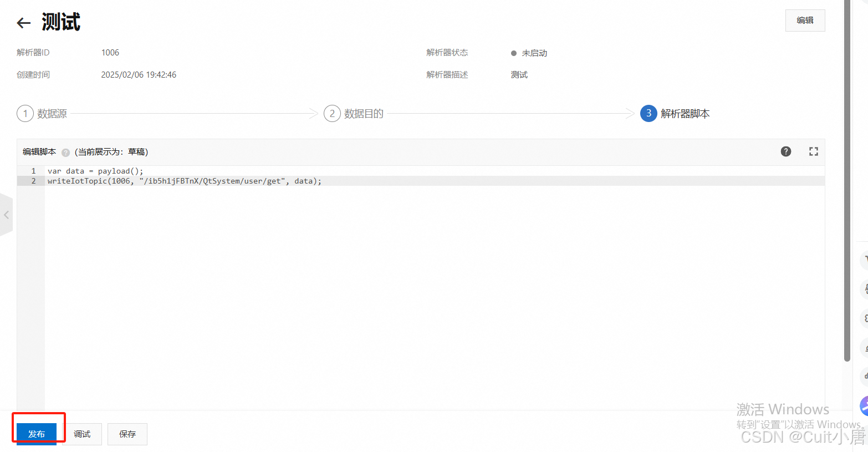This screenshot has width=868, height=452.
Task: Click the draft note (当前展示为：草稿)
Action: click(x=111, y=152)
